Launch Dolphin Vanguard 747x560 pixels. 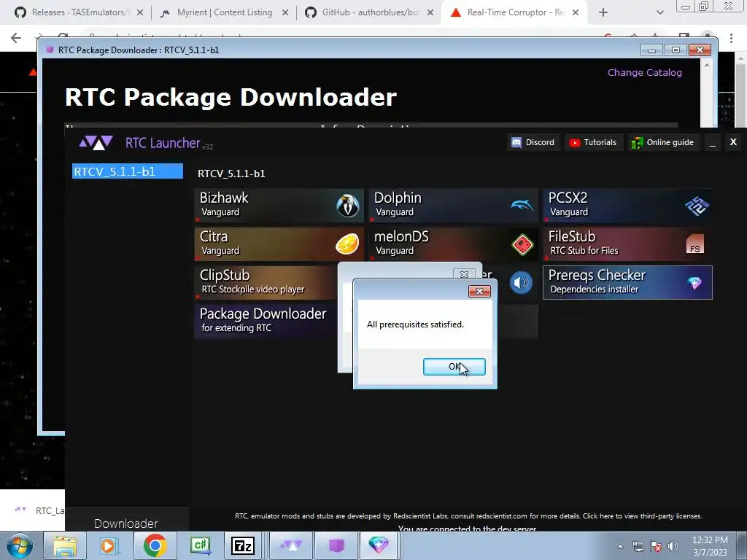pos(453,205)
